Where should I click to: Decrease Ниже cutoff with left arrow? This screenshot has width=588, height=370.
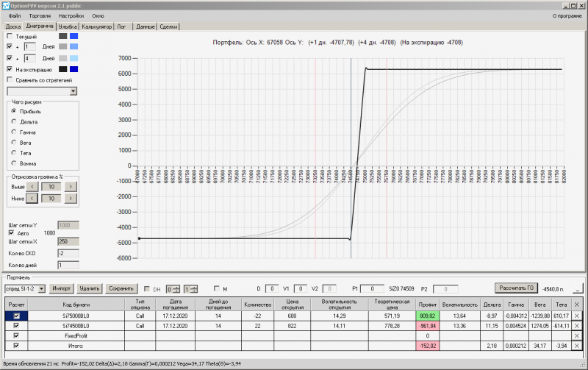[32, 198]
